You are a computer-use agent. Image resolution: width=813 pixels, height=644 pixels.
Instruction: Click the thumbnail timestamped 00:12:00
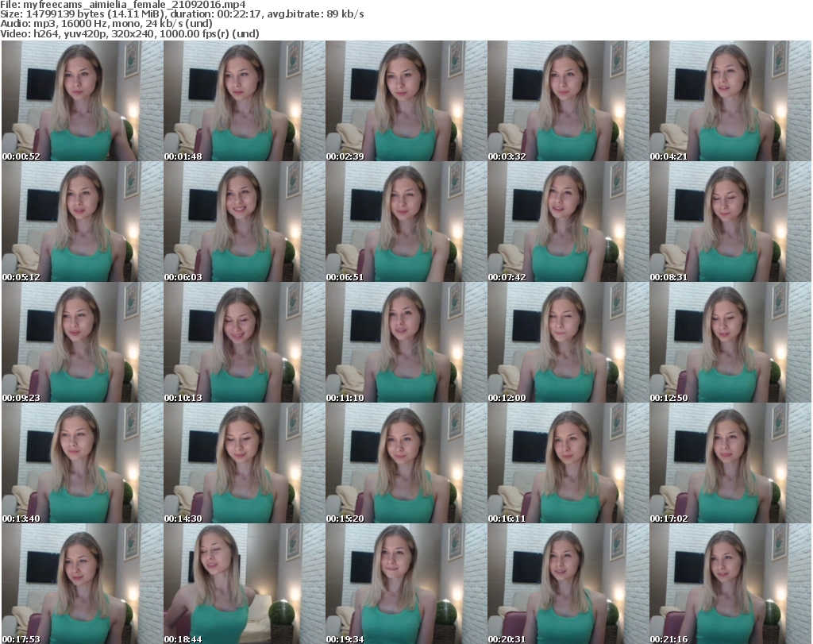(x=568, y=342)
